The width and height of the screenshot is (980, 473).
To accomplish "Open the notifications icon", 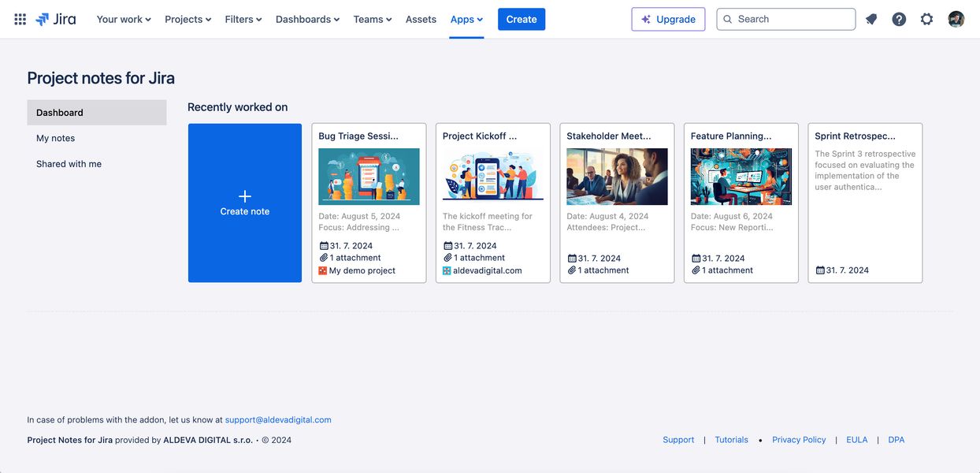I will tap(871, 19).
